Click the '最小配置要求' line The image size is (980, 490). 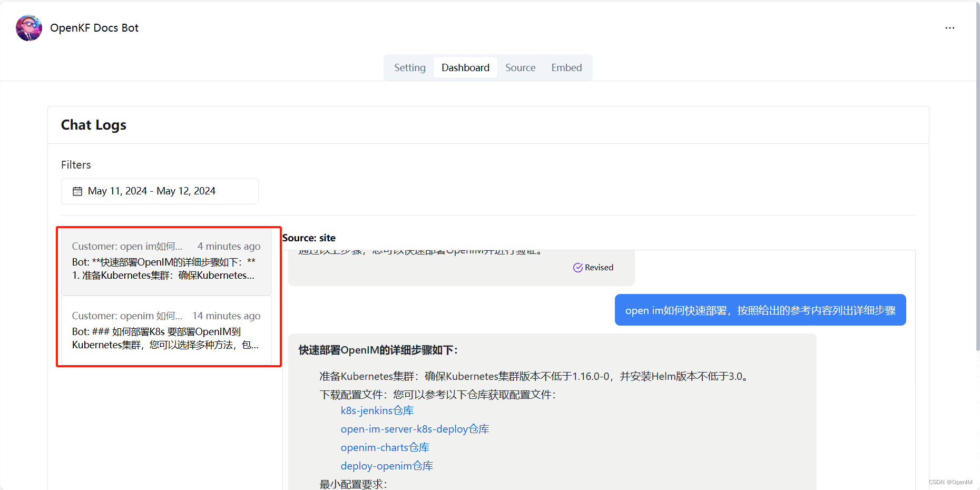pos(353,484)
